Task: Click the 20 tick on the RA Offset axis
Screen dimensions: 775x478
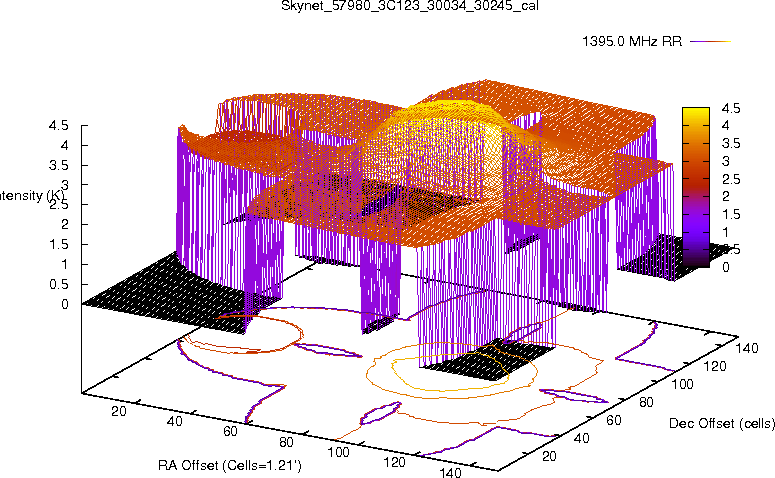Action: [x=119, y=411]
